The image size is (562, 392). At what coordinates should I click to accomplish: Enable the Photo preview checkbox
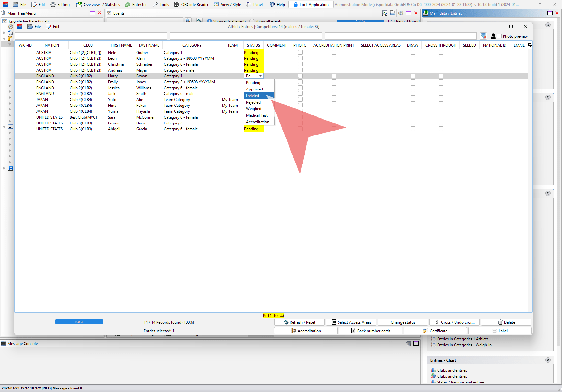coord(499,36)
